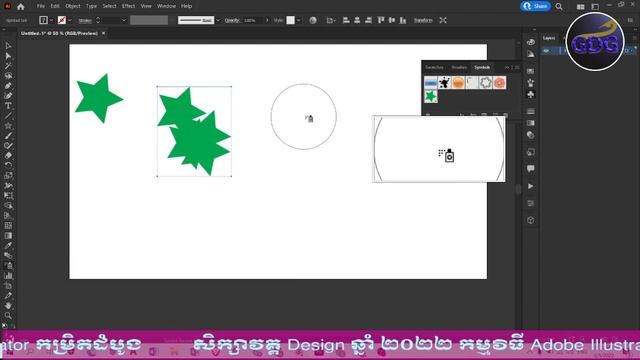Click the Opacity label link
The image size is (640, 360).
click(x=231, y=20)
